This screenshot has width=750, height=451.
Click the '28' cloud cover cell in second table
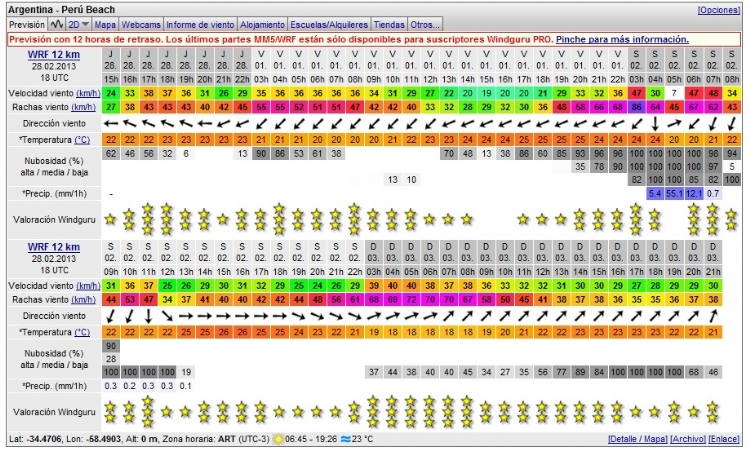(111, 359)
